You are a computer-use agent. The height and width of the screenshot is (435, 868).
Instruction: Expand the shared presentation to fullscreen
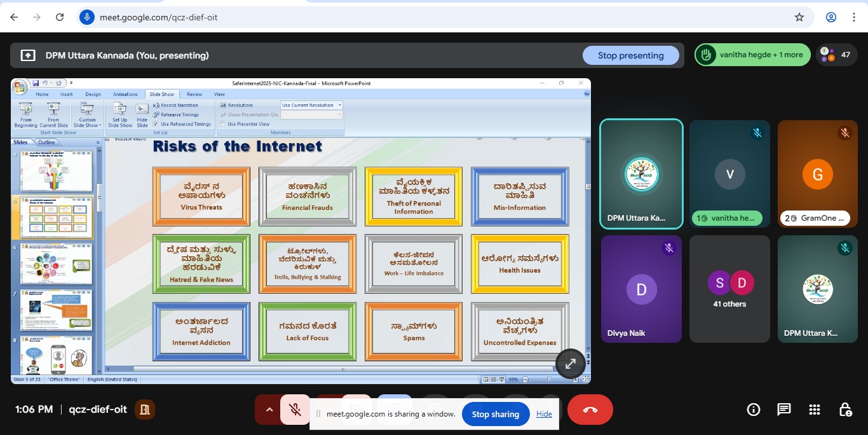pos(570,363)
